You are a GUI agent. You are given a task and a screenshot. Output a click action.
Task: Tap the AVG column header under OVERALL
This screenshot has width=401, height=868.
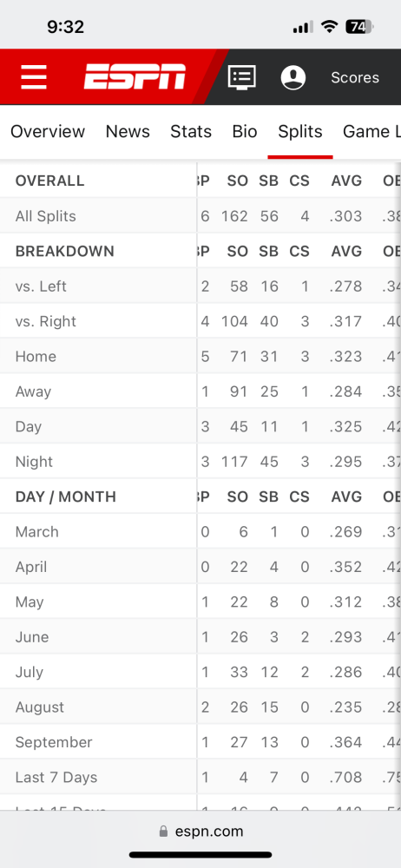pos(346,181)
